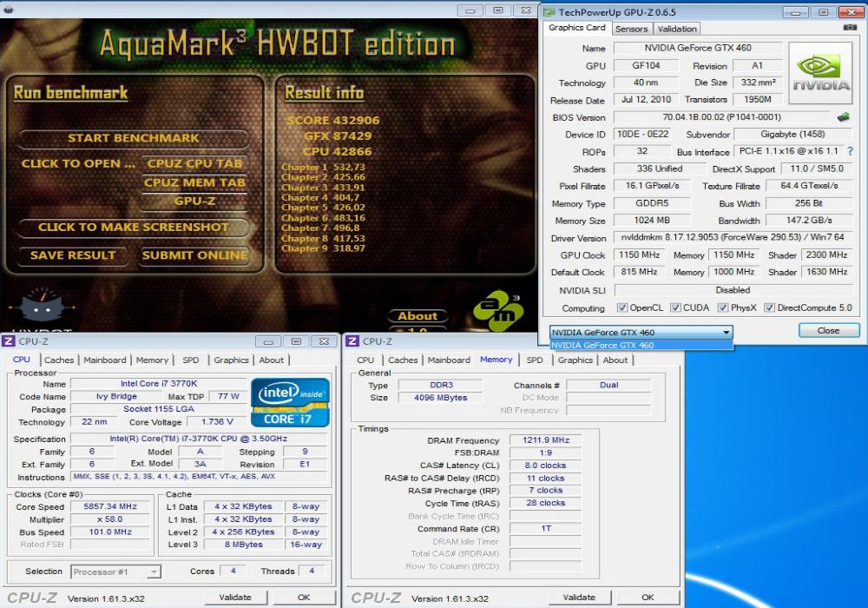The height and width of the screenshot is (608, 868).
Task: Click CPUZ MEM TAB button
Action: point(194,182)
